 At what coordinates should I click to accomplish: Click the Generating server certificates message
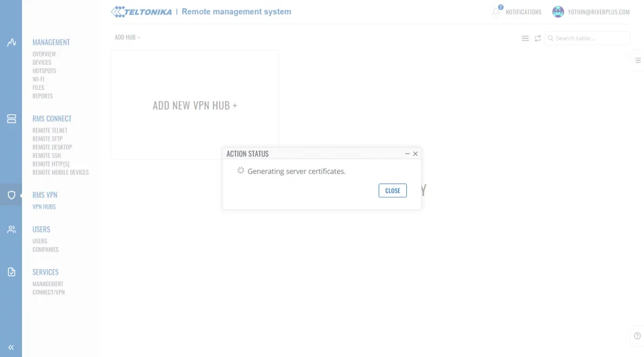(x=296, y=172)
